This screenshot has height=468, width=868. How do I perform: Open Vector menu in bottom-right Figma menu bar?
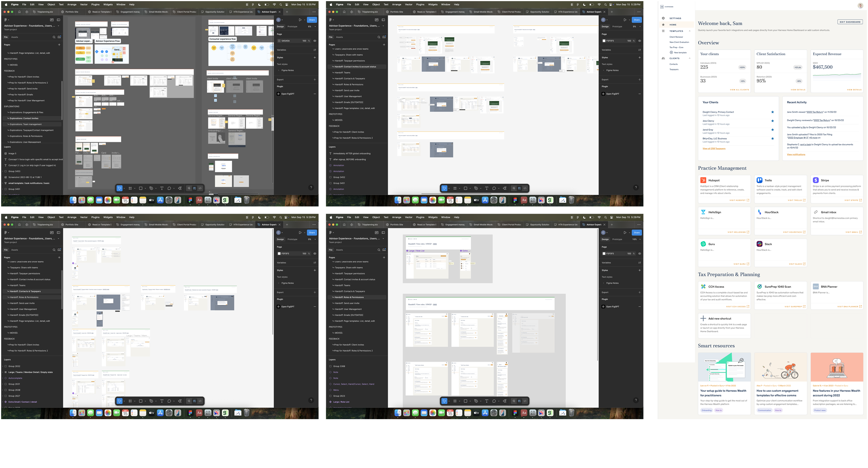click(408, 217)
